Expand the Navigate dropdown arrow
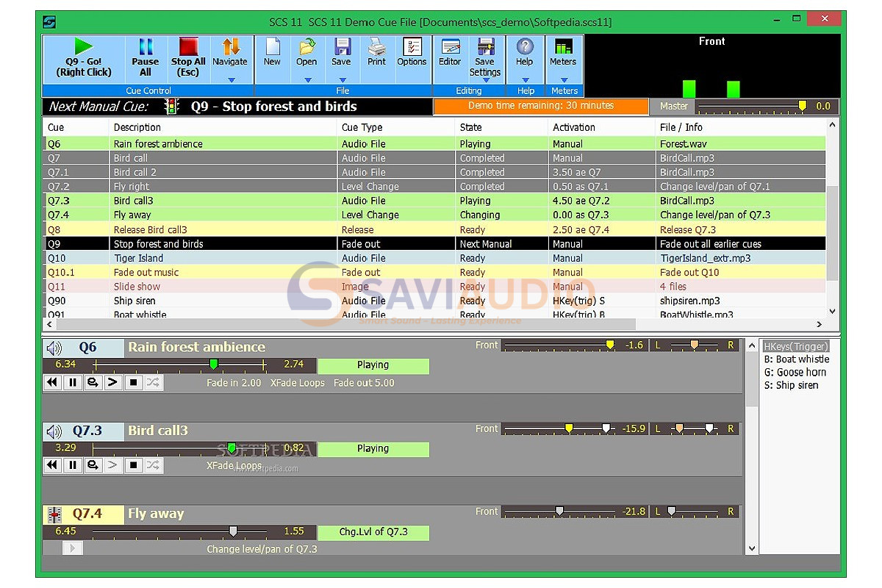Viewport: 882px width, 588px height. [231, 79]
